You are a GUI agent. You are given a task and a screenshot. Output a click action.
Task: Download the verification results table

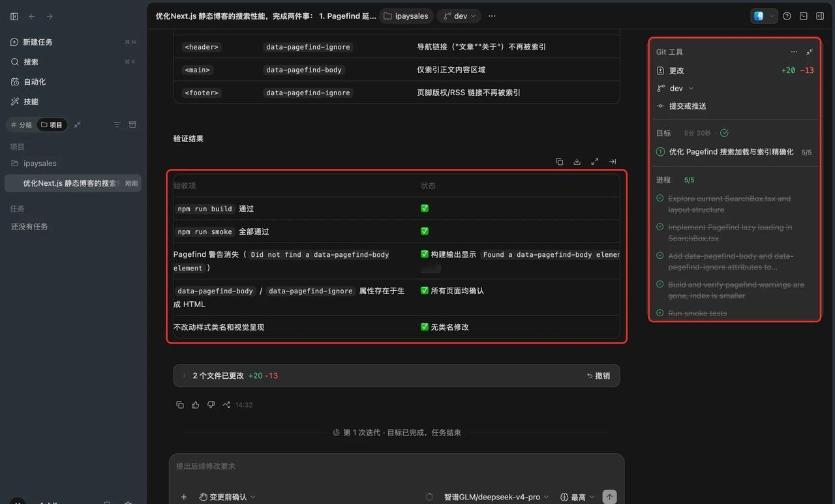pyautogui.click(x=577, y=162)
